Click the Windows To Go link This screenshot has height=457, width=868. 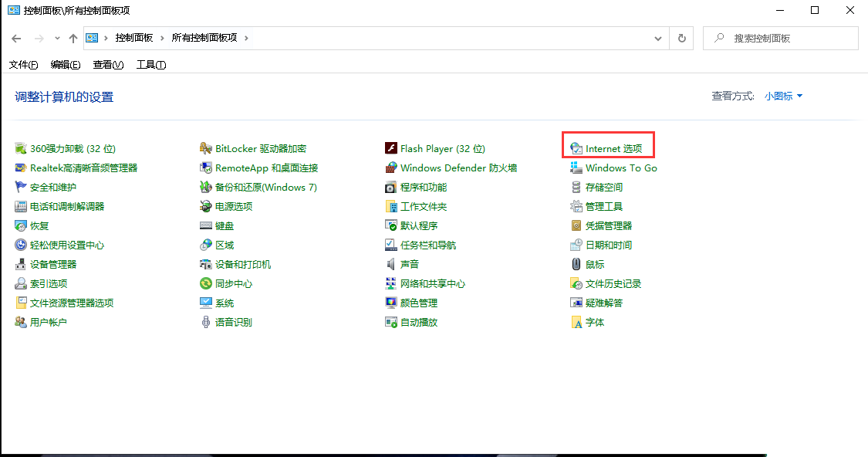click(621, 168)
